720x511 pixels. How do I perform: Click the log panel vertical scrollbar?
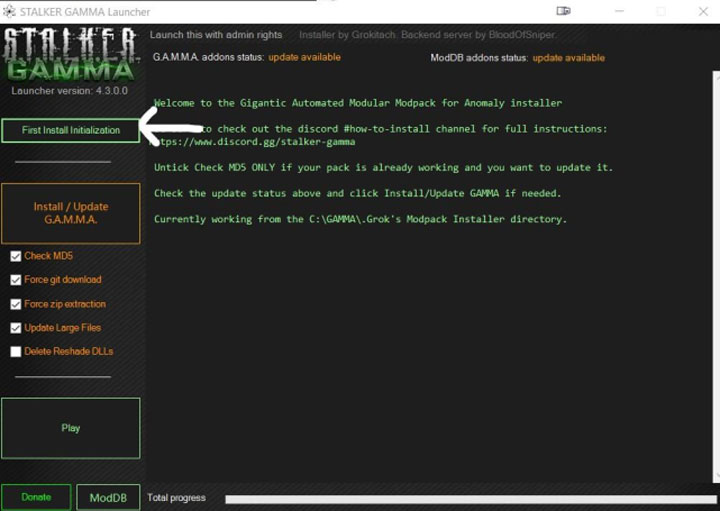point(714,280)
